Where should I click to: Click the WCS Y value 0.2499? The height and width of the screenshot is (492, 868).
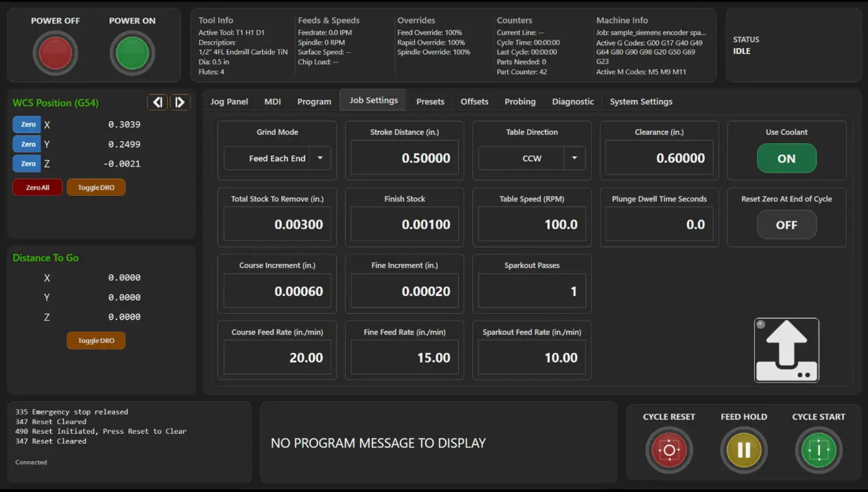(124, 145)
